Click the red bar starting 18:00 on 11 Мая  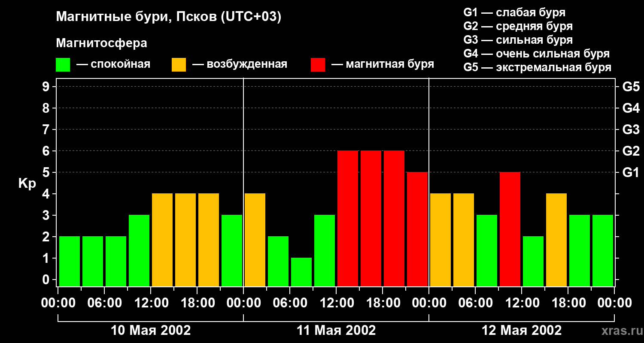click(394, 218)
